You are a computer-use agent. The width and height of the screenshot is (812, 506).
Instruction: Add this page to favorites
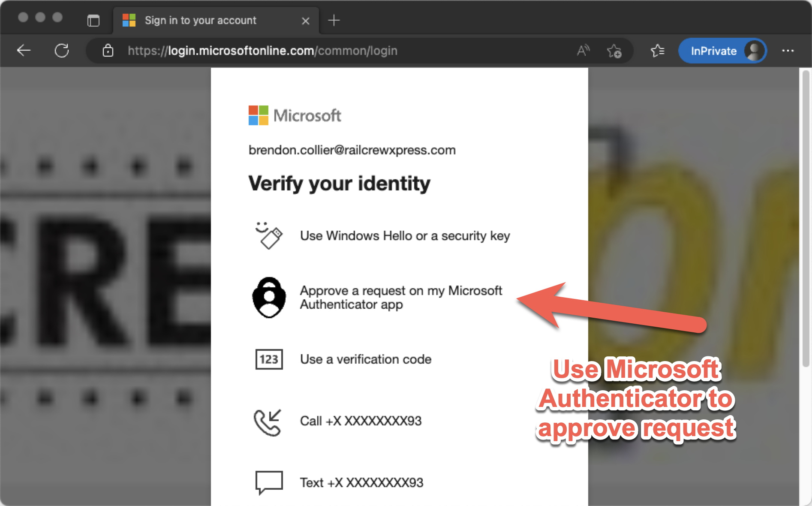tap(614, 51)
